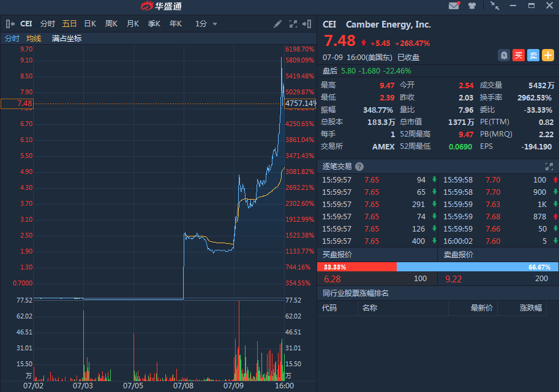The image size is (559, 392).
Task: Select bid price 6.28
Action: click(332, 279)
